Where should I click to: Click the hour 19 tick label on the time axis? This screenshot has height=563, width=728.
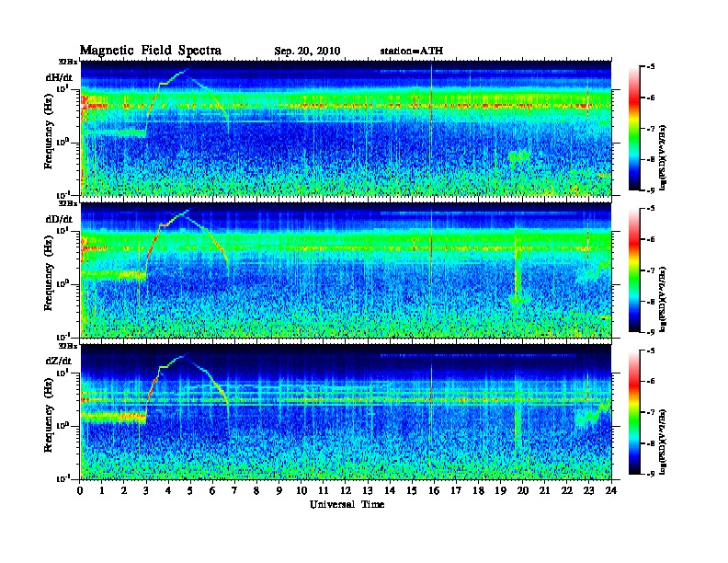[500, 490]
